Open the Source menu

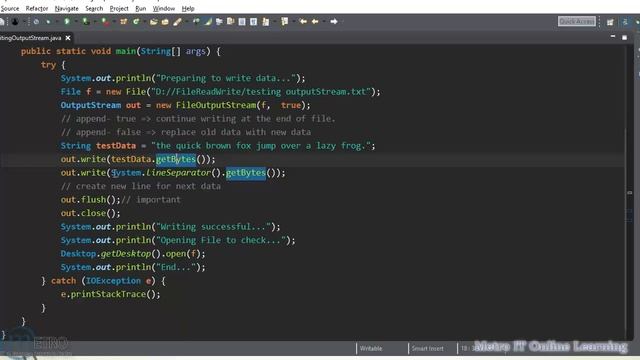[10, 8]
